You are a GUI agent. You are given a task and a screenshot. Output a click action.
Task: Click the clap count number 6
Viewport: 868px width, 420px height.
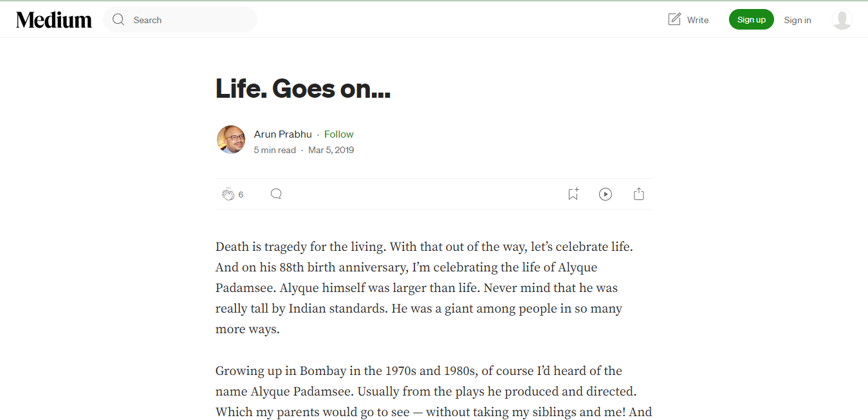coord(241,194)
